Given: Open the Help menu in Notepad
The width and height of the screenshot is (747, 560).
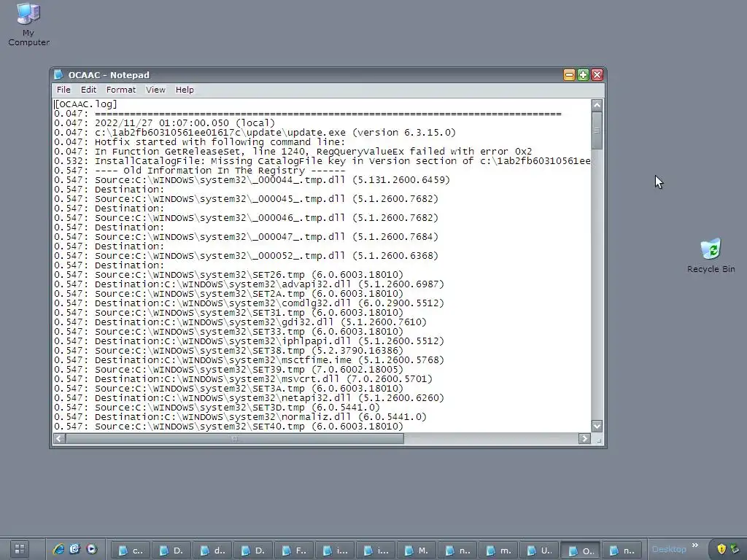Looking at the screenshot, I should 185,90.
